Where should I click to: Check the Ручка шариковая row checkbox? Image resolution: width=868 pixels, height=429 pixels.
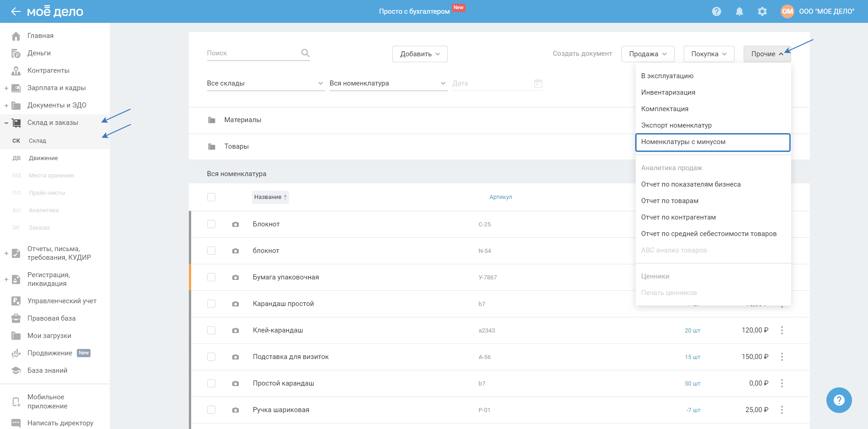(x=211, y=410)
